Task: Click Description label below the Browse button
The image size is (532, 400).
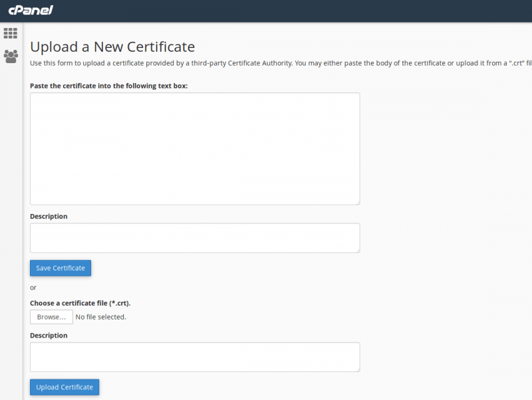Action: click(49, 336)
